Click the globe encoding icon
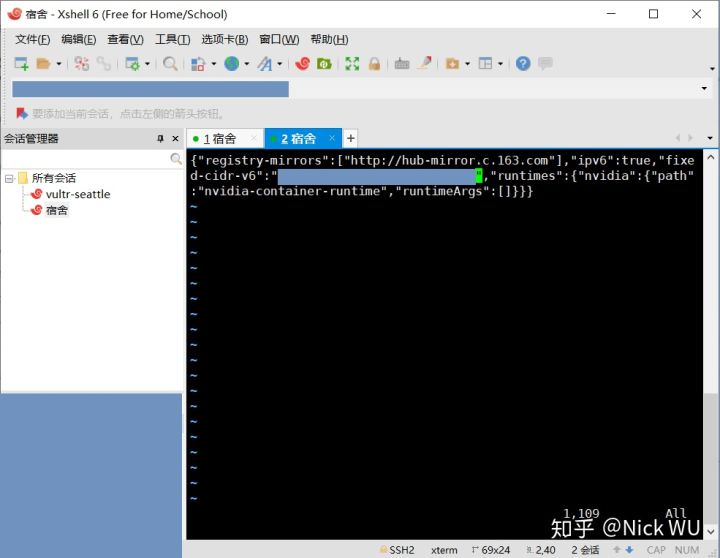 tap(231, 63)
